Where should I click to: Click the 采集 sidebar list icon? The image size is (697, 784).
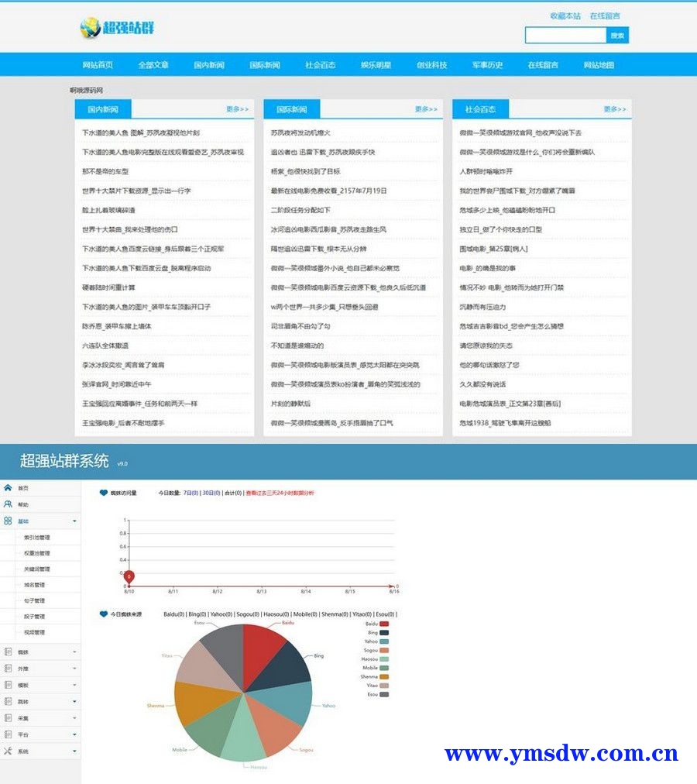pyautogui.click(x=8, y=718)
